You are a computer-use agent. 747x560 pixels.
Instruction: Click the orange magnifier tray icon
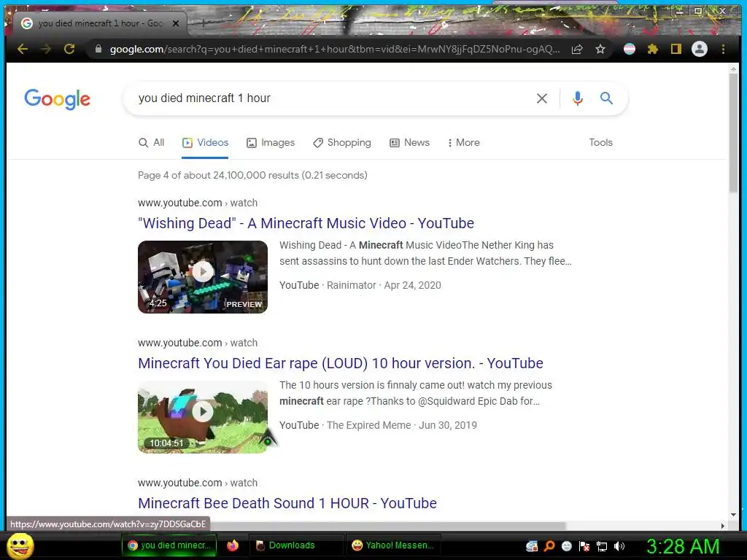click(x=549, y=546)
